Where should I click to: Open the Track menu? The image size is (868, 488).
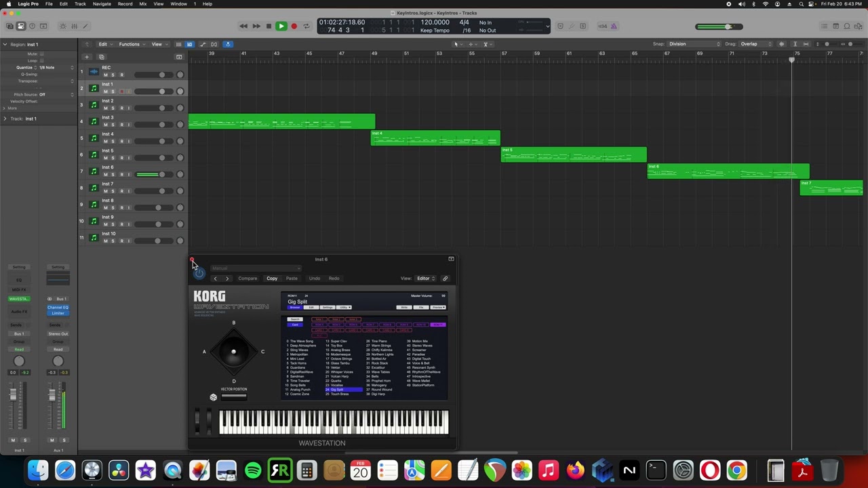pyautogui.click(x=80, y=4)
